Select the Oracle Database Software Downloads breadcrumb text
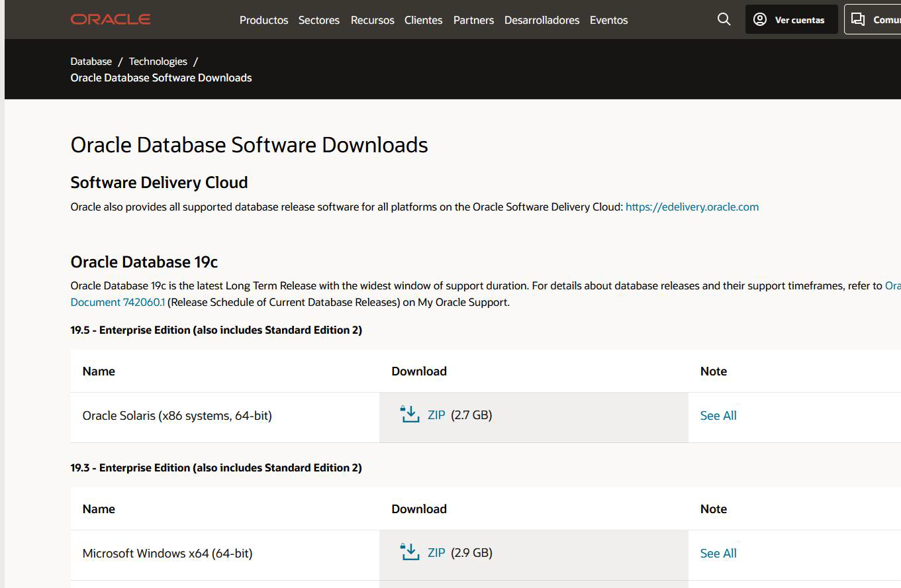Image resolution: width=901 pixels, height=588 pixels. [161, 77]
